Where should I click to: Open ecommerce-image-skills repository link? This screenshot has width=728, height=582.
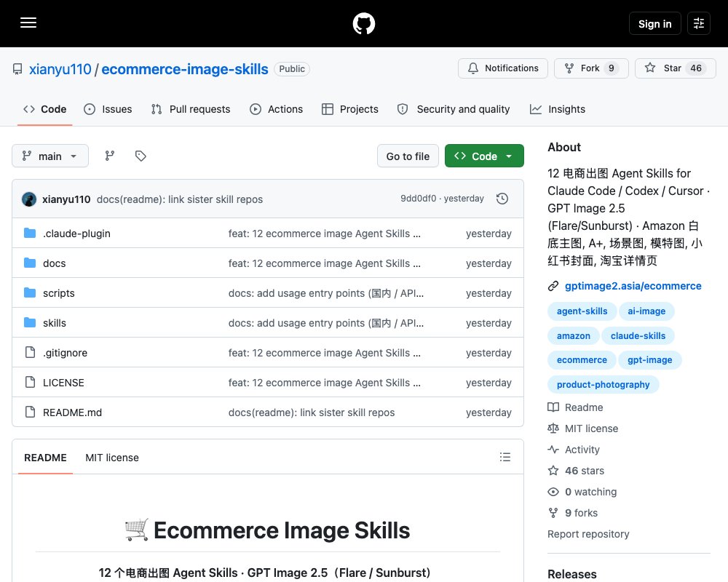coord(185,69)
